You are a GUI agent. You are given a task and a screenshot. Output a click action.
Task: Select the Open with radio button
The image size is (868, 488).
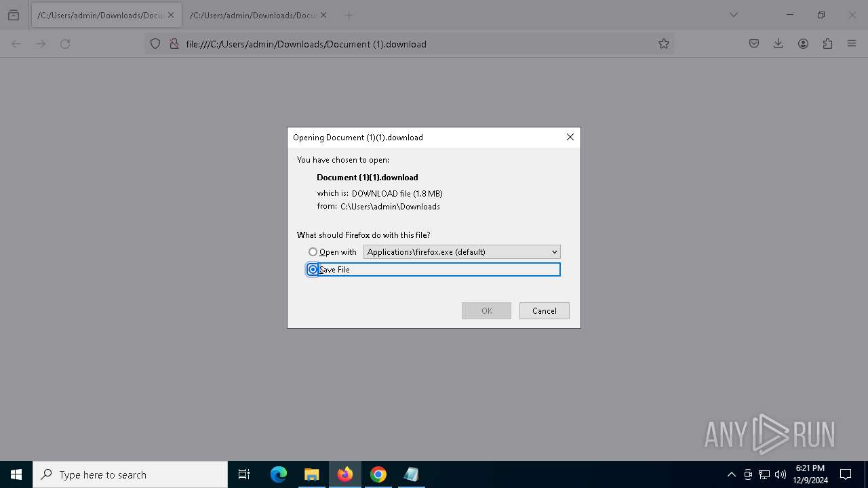[313, 252]
